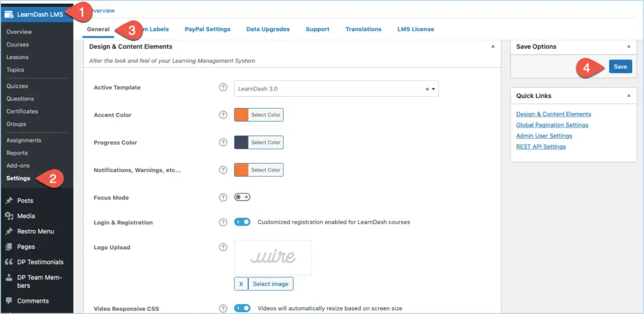Pick the Accent Color swatch
Screen dimensions: 644x314
pyautogui.click(x=241, y=115)
